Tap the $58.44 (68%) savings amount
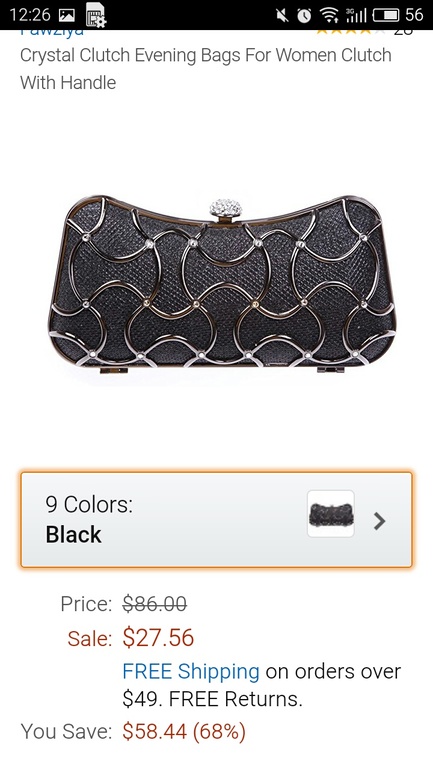 (184, 732)
